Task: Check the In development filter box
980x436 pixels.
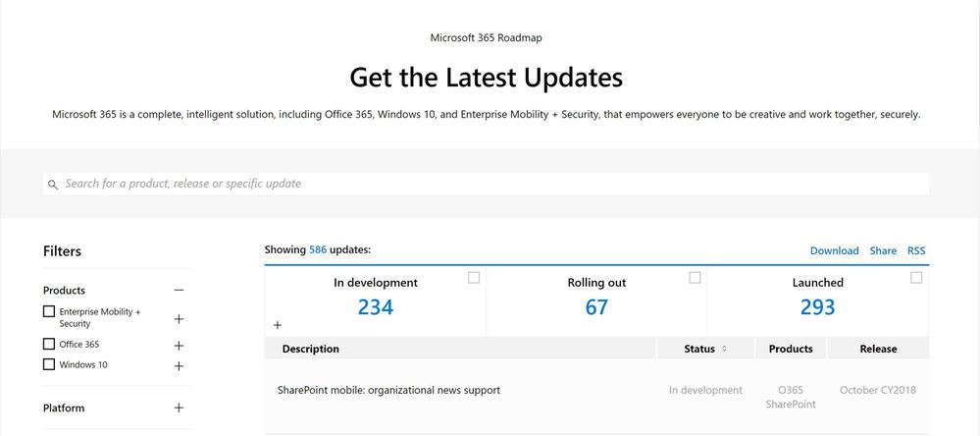Action: pos(474,278)
